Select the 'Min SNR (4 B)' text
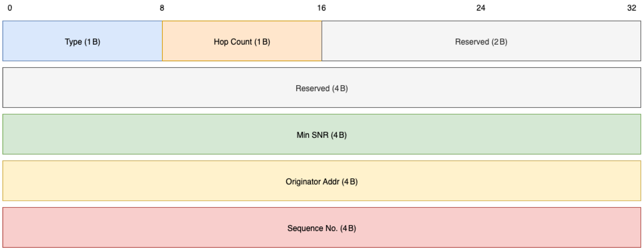 pyautogui.click(x=322, y=135)
